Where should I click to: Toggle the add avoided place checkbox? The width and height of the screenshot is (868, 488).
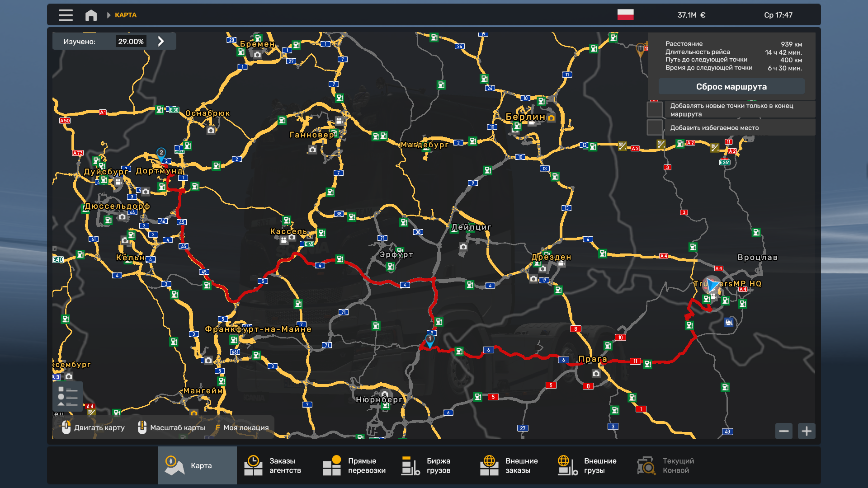[x=654, y=127]
